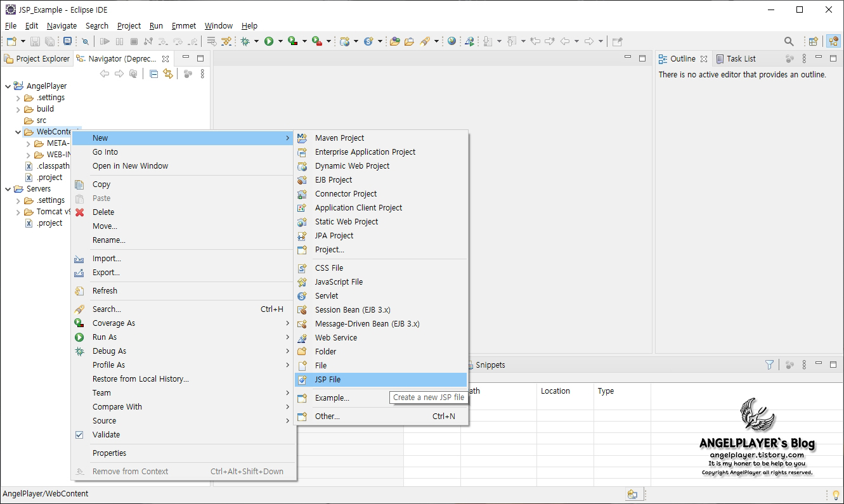Click the New Dynamic Web Project toolbar icon

pos(345,41)
